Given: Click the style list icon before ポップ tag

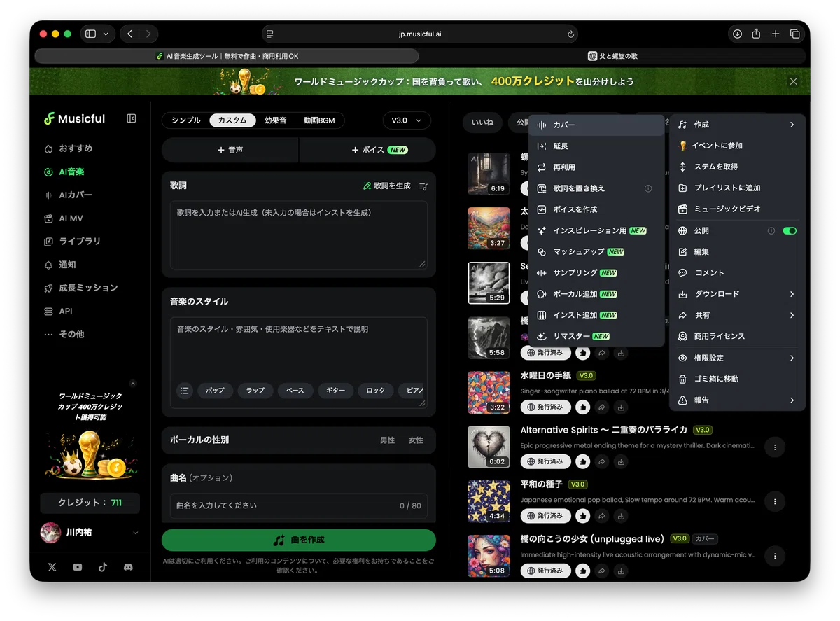Looking at the screenshot, I should [185, 391].
